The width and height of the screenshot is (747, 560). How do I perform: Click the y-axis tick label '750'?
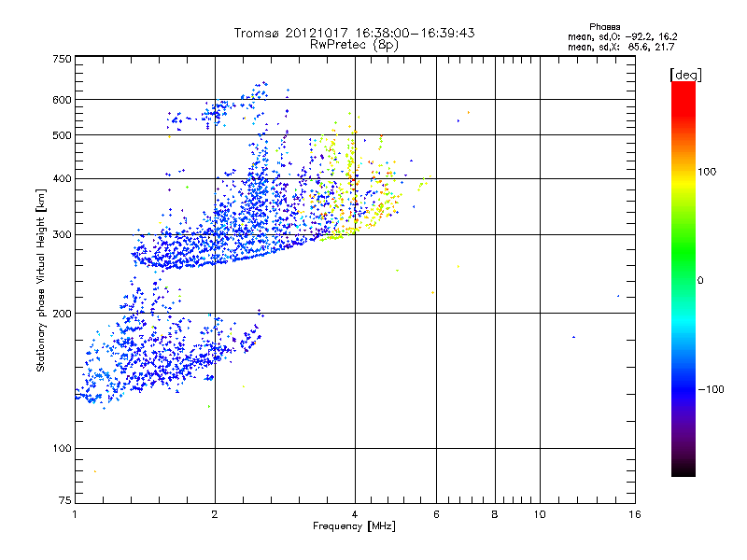coord(62,59)
